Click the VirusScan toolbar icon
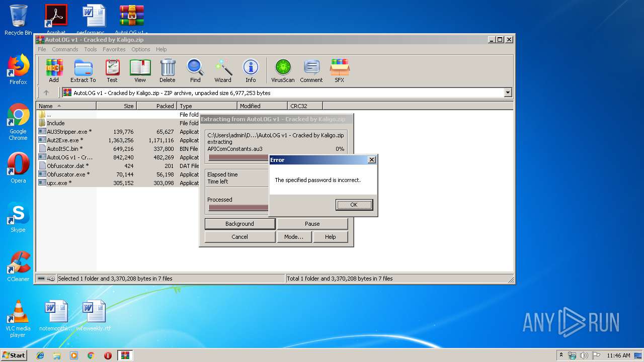This screenshot has width=644, height=362. coord(283,71)
